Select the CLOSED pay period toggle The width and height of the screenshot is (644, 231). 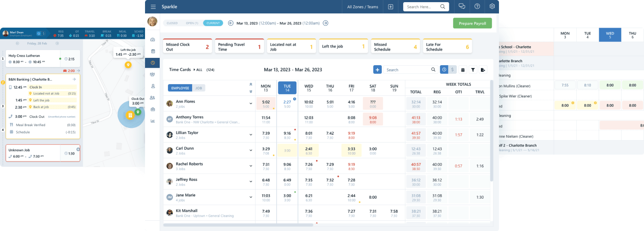[x=172, y=23]
